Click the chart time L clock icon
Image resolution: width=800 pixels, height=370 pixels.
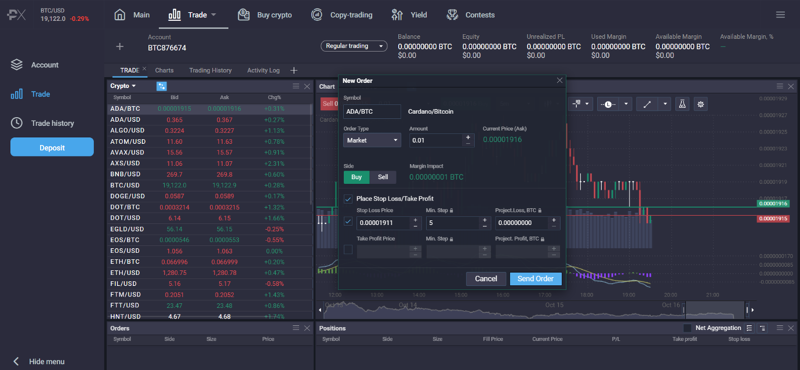(x=609, y=104)
